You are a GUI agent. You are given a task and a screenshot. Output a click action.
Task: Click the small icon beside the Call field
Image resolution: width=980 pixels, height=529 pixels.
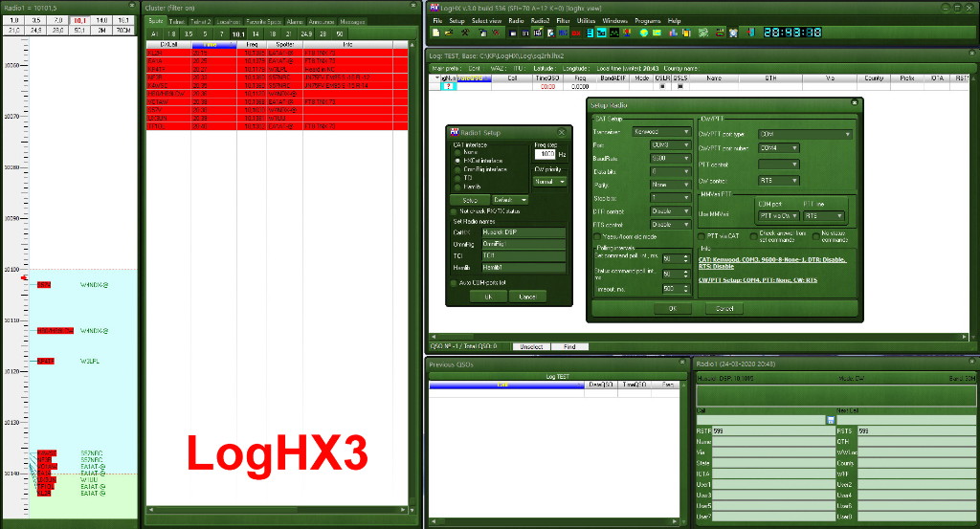pos(832,420)
